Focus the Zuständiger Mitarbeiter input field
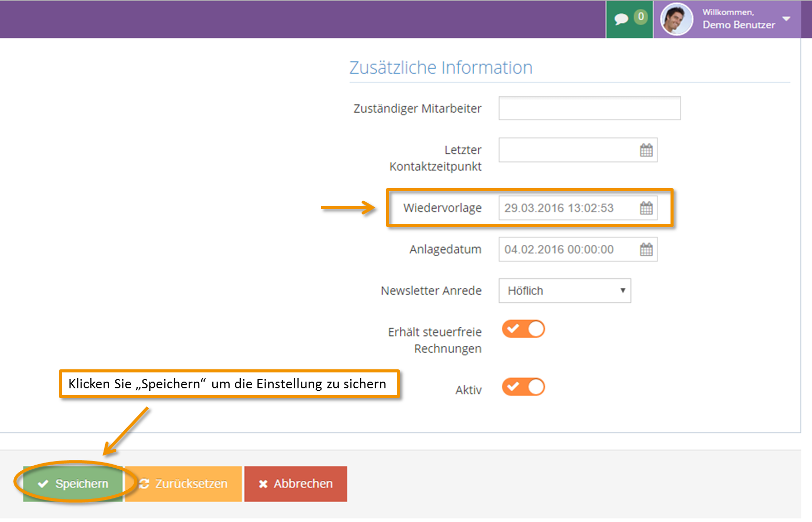The width and height of the screenshot is (812, 522). tap(590, 108)
